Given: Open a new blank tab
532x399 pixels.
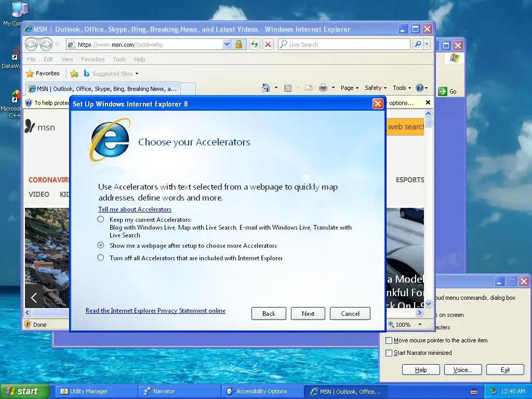Looking at the screenshot, I should pos(188,89).
